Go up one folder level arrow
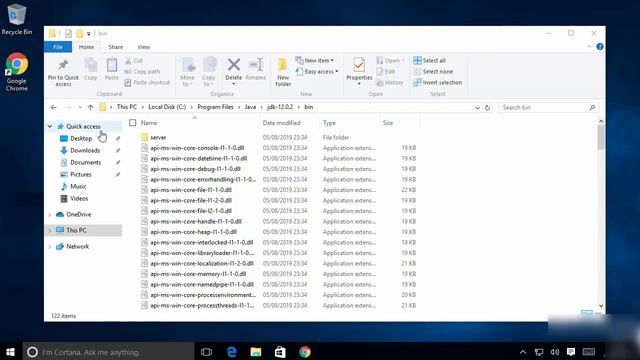This screenshot has height=360, width=640. coord(90,107)
